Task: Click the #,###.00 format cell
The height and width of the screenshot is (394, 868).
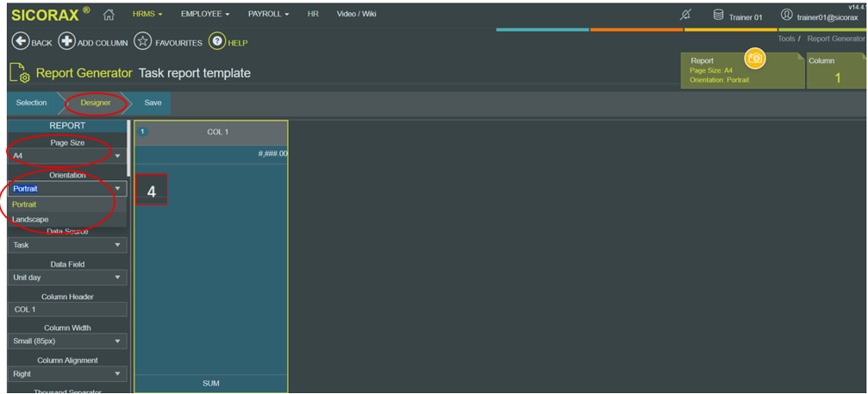Action: click(211, 154)
